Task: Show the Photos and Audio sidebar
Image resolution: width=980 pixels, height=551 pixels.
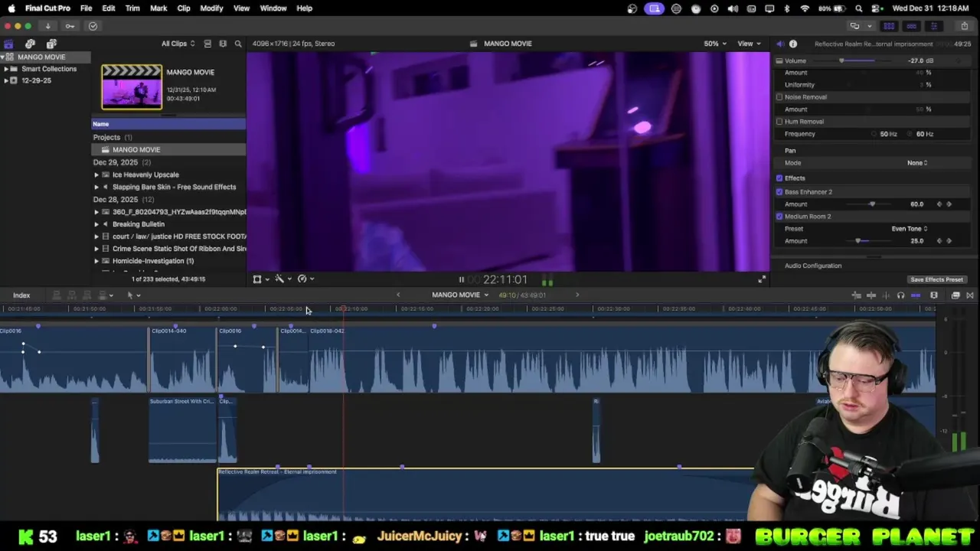Action: 30,44
